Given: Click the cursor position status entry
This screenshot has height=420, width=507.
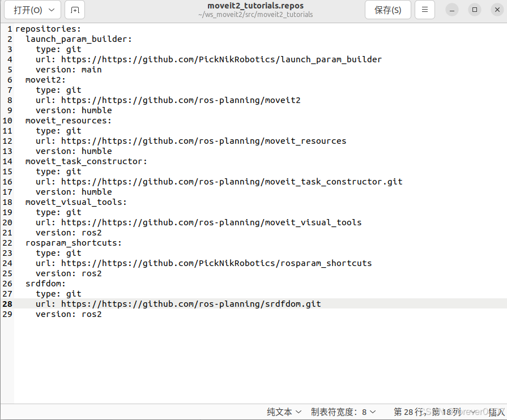Looking at the screenshot, I should 428,412.
